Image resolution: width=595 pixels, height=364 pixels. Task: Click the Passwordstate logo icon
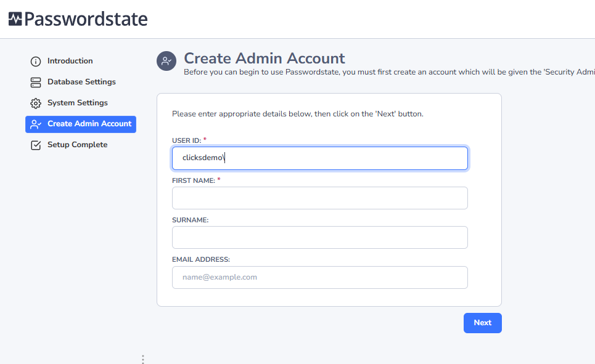coord(15,19)
